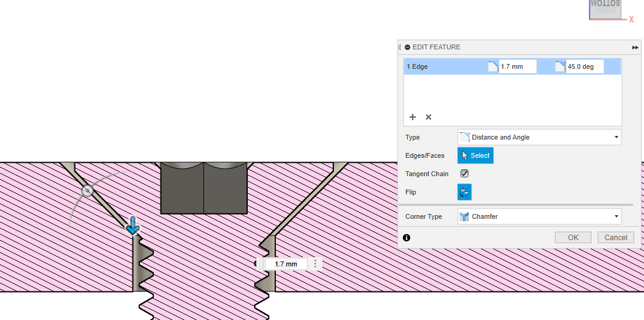Image resolution: width=644 pixels, height=320 pixels.
Task: Remove selection set with X icon
Action: [429, 117]
